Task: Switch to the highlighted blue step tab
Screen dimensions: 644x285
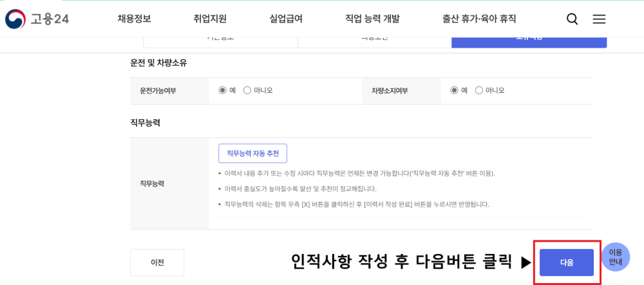Action: pyautogui.click(x=529, y=42)
